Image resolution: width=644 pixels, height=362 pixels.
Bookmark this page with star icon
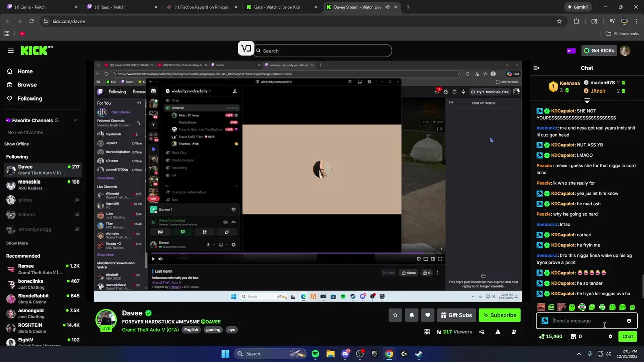click(x=559, y=21)
